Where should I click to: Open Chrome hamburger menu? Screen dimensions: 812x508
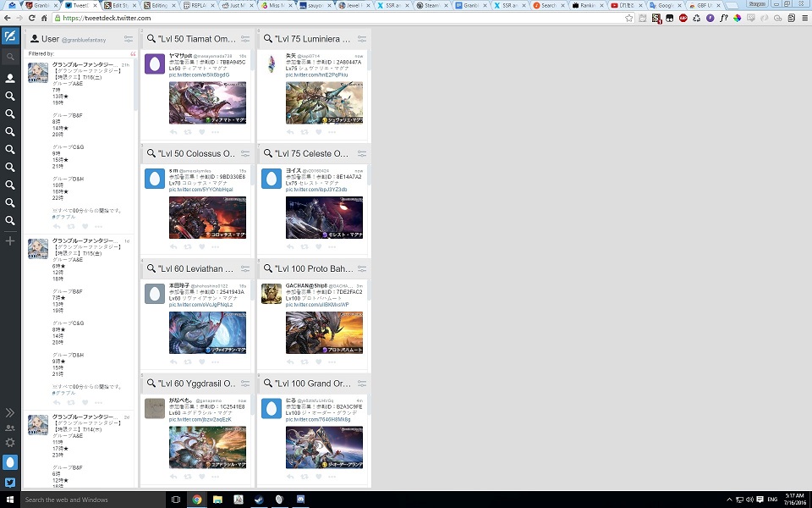804,18
